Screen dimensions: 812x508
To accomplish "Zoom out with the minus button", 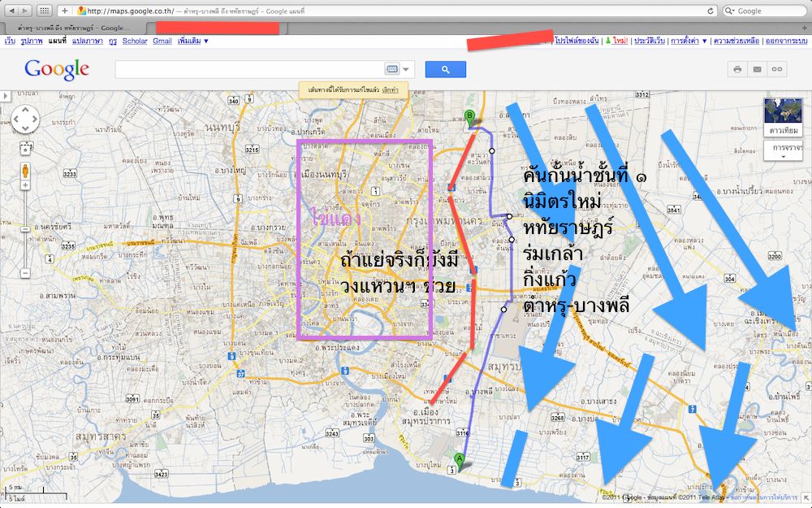I will click(x=25, y=272).
